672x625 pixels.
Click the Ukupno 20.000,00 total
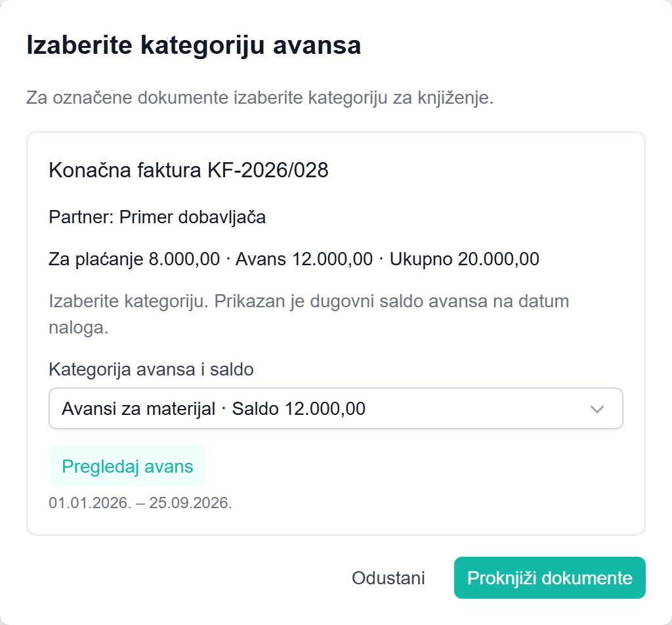tap(464, 259)
